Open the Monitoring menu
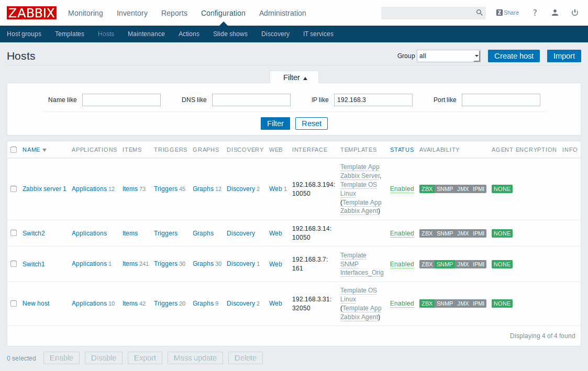Viewport: 588px width, 371px height. pos(85,13)
